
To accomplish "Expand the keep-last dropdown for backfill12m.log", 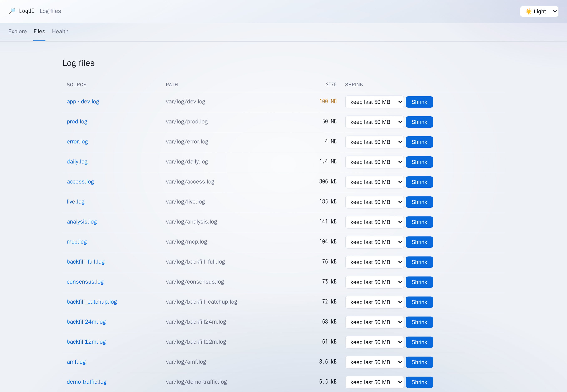I will tap(374, 342).
